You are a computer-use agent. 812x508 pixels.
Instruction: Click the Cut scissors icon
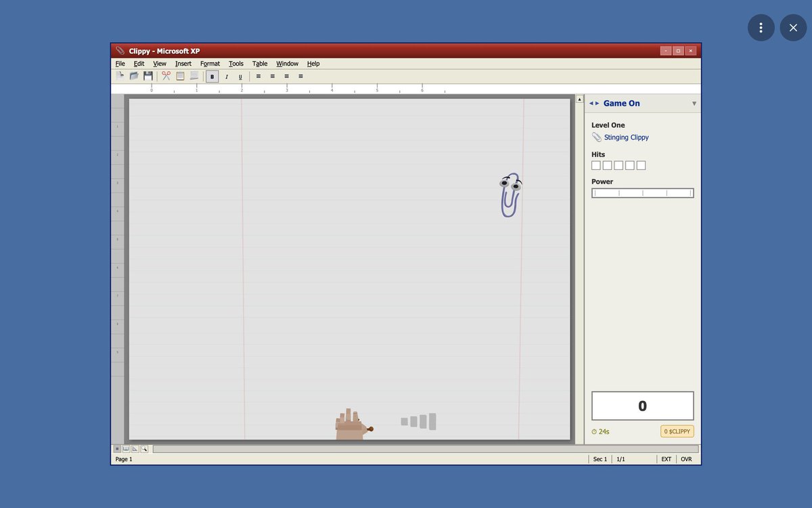coord(166,77)
